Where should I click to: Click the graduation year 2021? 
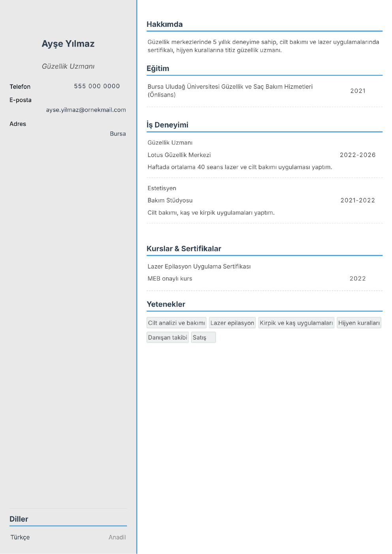358,91
